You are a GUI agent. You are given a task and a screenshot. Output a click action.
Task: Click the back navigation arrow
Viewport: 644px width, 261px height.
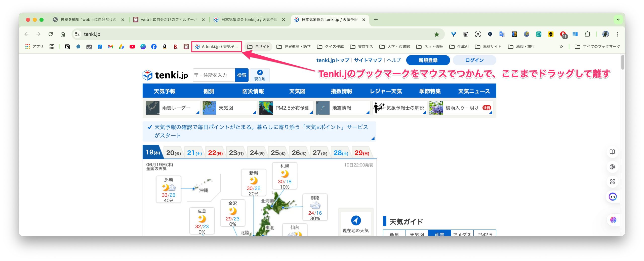click(26, 34)
